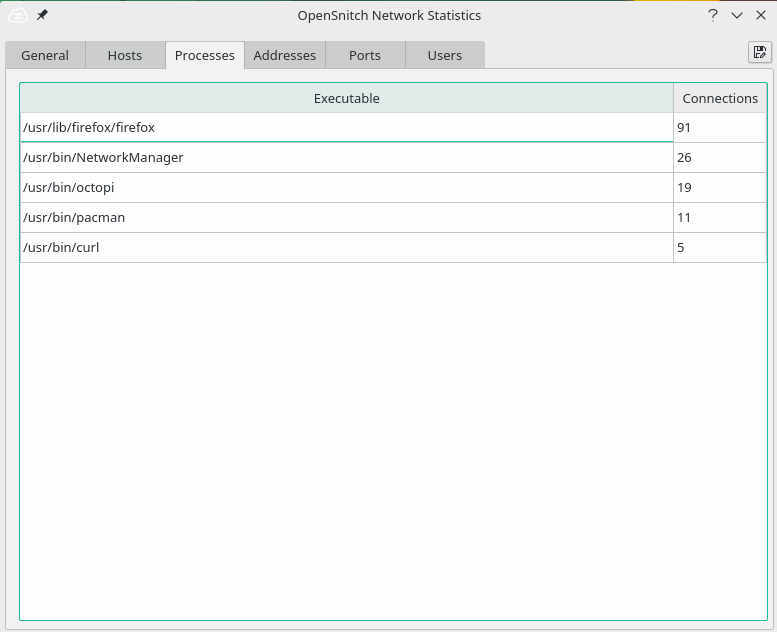Click the connections value 91
777x632 pixels.
(720, 127)
